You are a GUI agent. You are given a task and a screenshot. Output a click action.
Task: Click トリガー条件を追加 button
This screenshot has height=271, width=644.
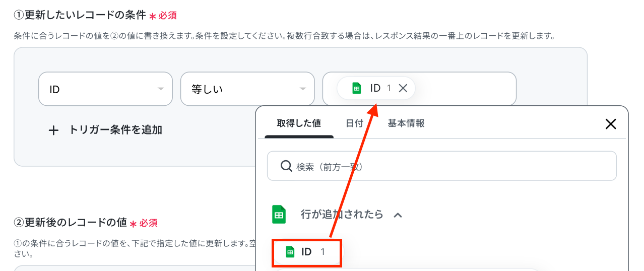click(x=105, y=130)
